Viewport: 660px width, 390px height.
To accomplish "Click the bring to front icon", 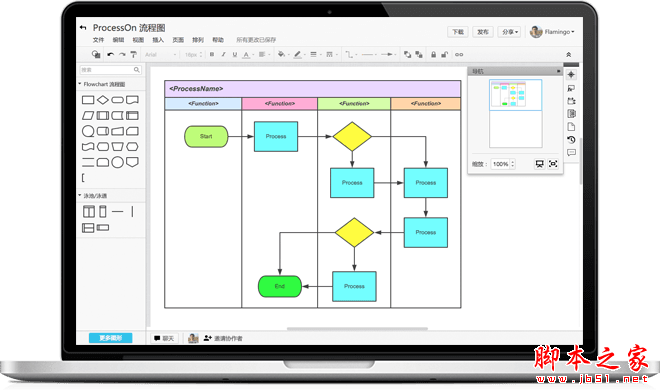I will pos(407,54).
